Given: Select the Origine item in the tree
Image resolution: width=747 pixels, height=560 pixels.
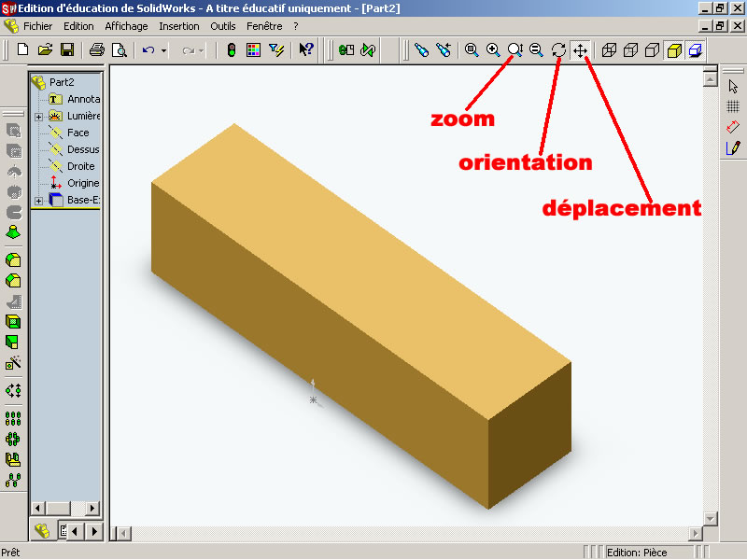Looking at the screenshot, I should point(83,183).
